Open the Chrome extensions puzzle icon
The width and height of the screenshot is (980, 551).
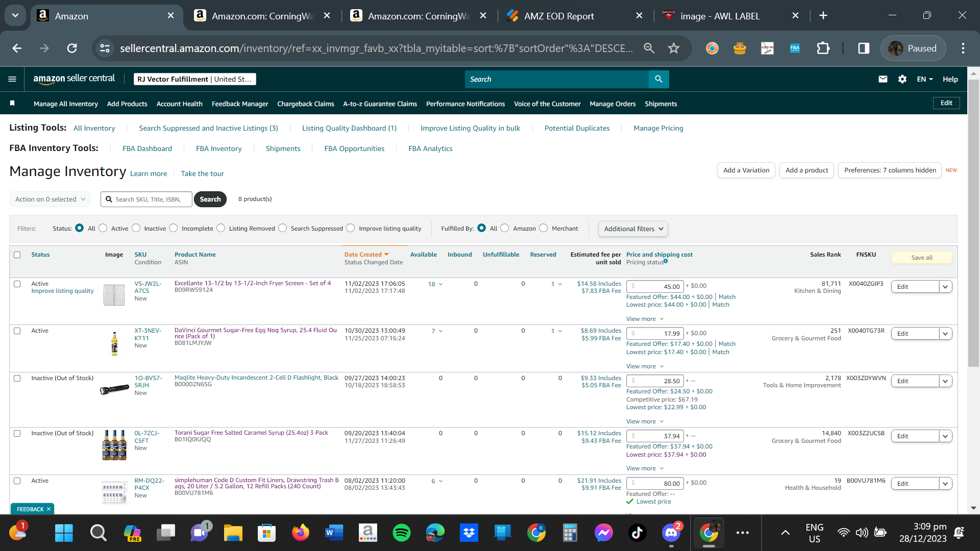823,48
